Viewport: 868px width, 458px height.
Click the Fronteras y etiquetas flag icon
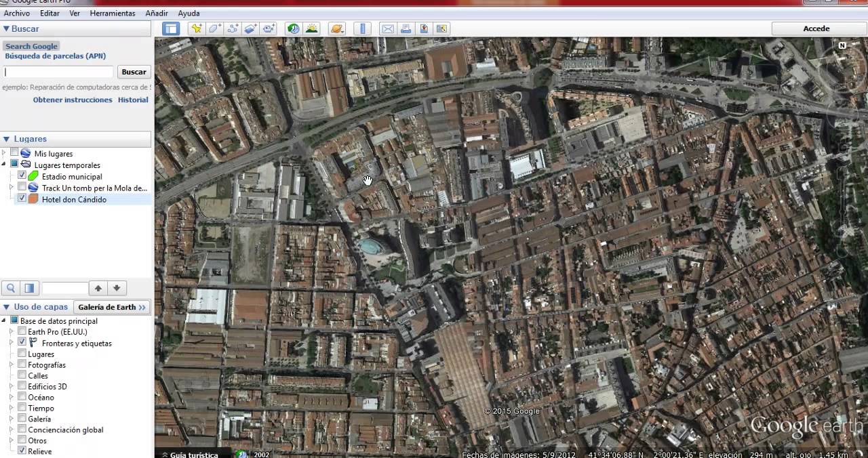[33, 343]
